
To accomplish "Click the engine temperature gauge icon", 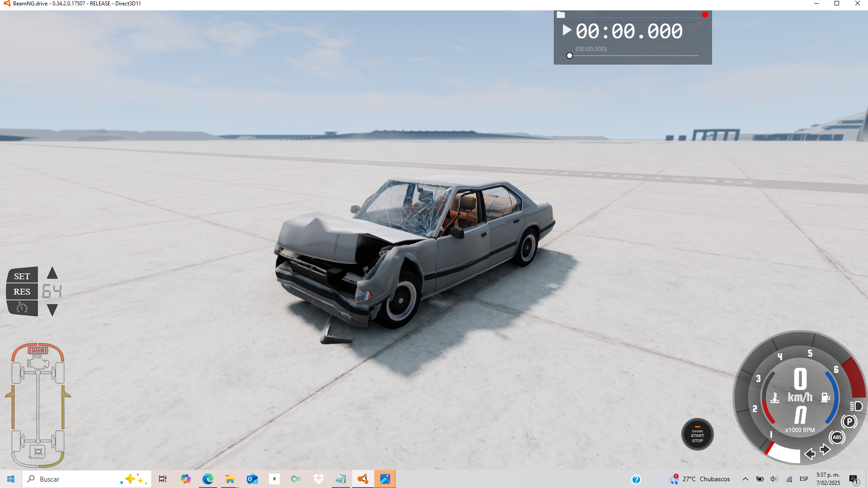I will (775, 398).
